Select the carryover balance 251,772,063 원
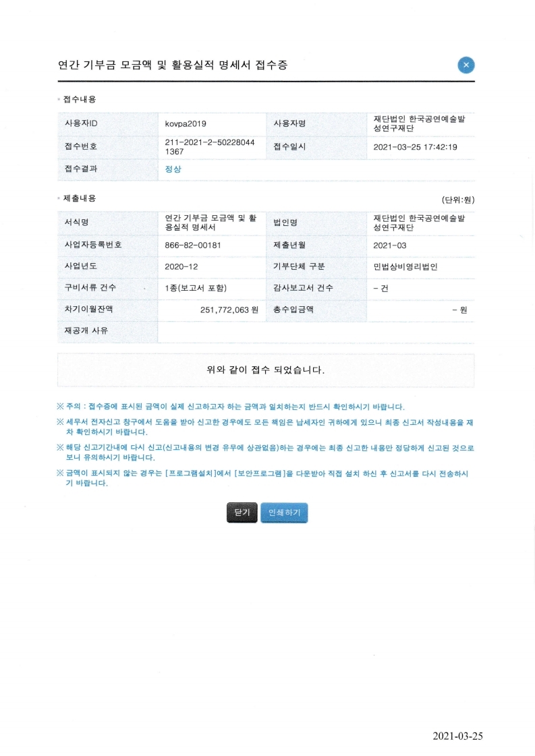Screen dimensions: 535x756 pyautogui.click(x=229, y=310)
